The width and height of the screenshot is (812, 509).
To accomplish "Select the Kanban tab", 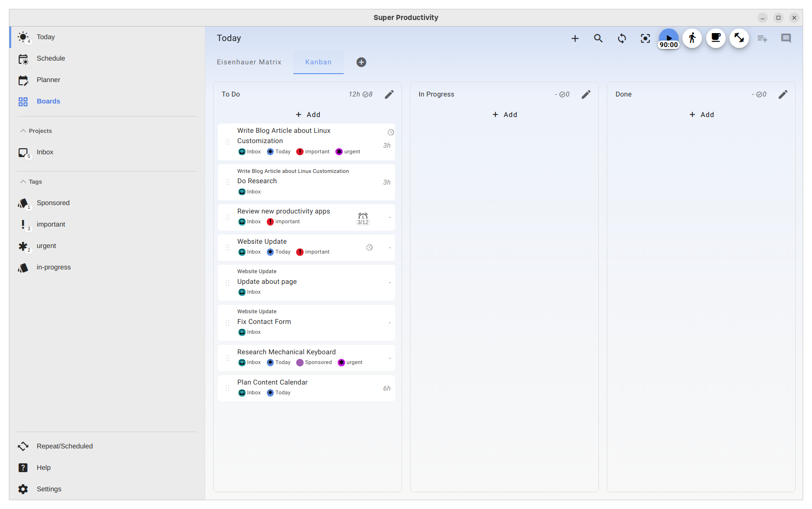I will pos(319,62).
